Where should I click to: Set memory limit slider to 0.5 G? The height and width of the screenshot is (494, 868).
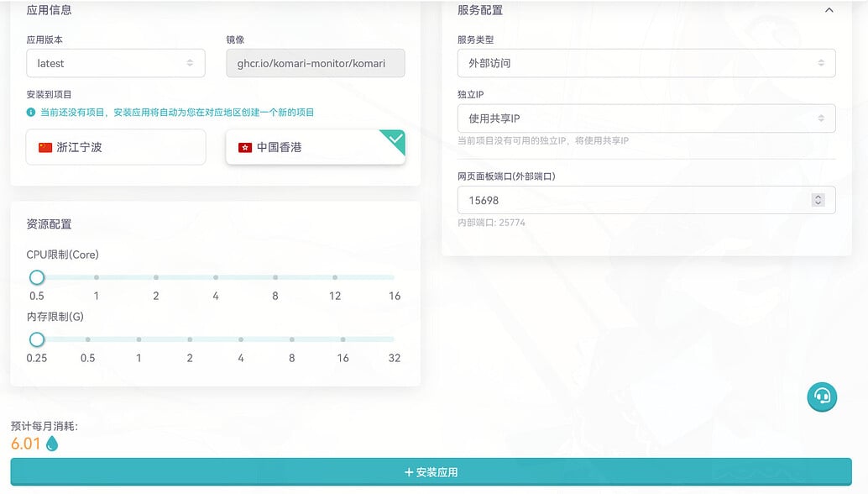[87, 339]
